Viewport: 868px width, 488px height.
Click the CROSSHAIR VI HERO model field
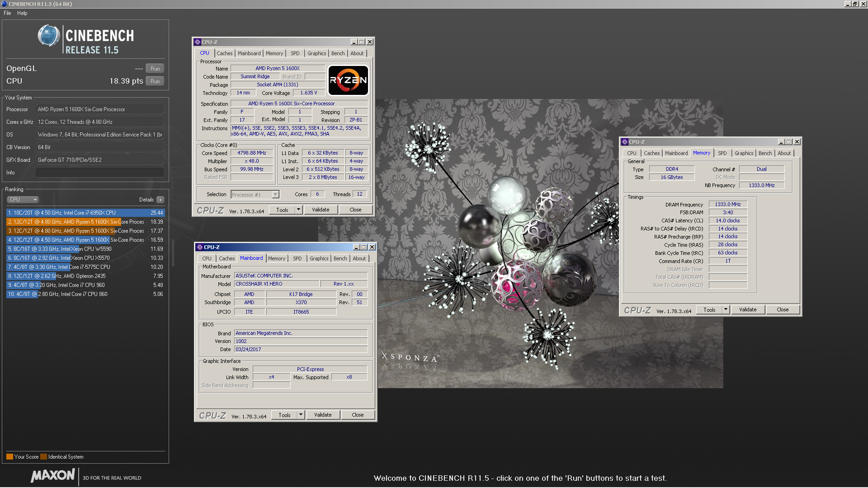coord(277,284)
